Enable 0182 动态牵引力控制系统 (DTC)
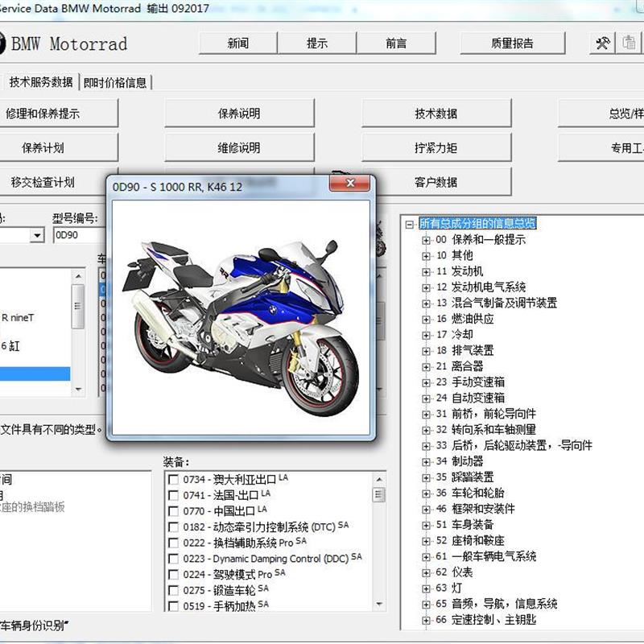Screen dimensions: 644x644 coord(173,527)
